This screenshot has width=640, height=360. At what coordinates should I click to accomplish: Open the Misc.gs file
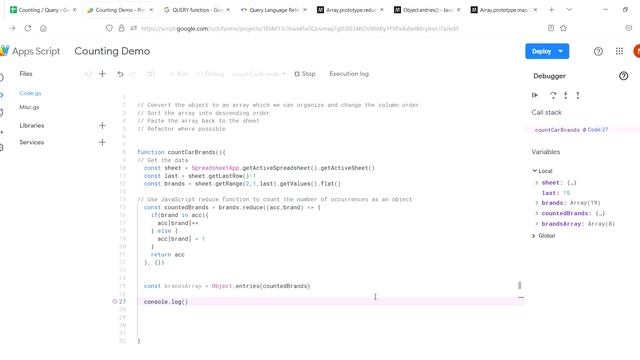pos(29,107)
